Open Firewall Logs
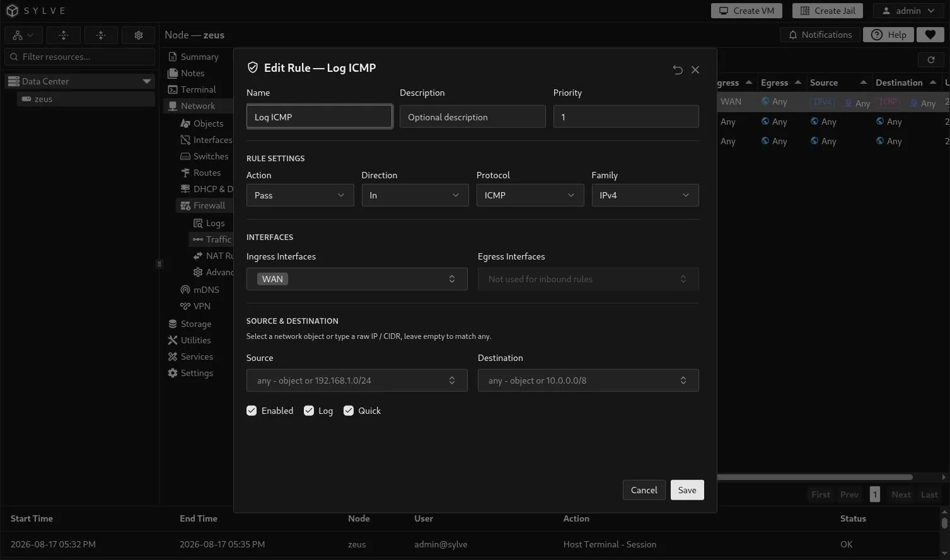Viewport: 950px width, 560px height. click(215, 223)
